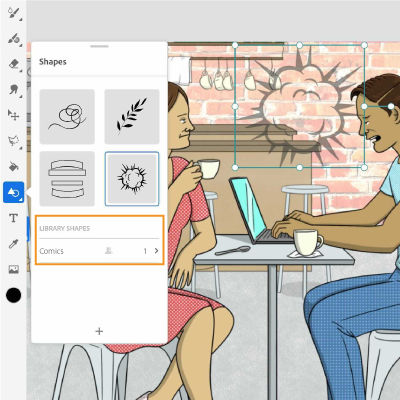Select the Lasso selection tool
This screenshot has width=400, height=400.
(14, 141)
